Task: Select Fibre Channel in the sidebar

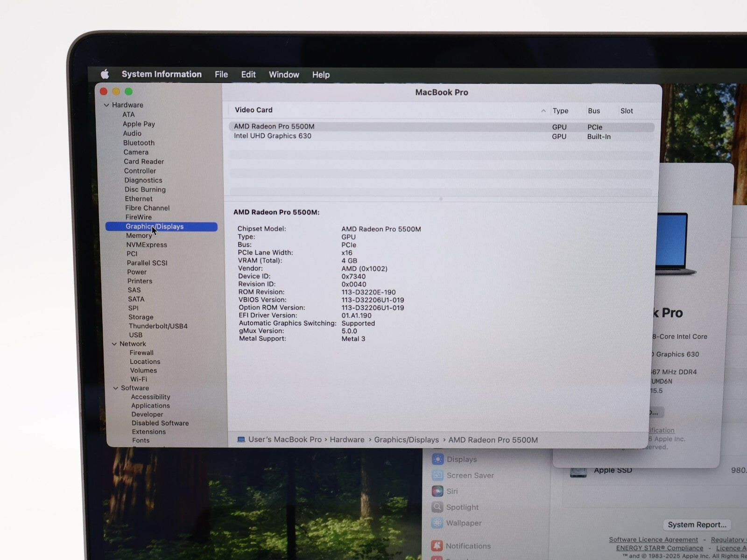Action: click(x=148, y=208)
